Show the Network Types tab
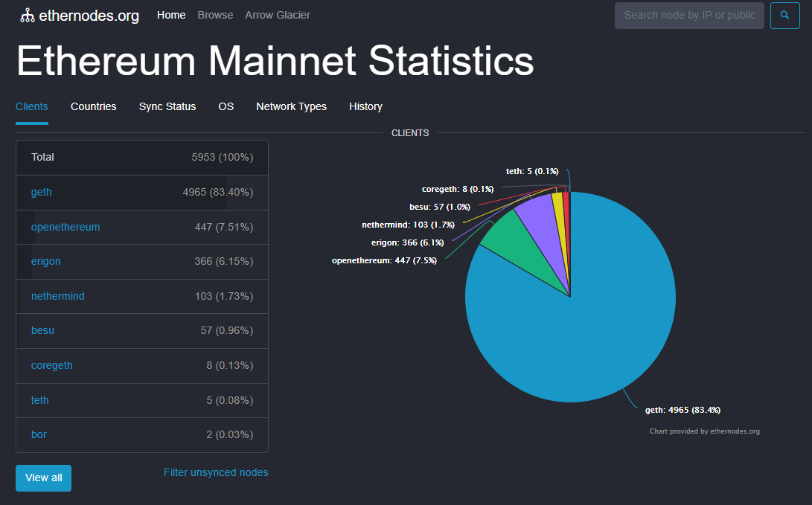 click(x=292, y=106)
